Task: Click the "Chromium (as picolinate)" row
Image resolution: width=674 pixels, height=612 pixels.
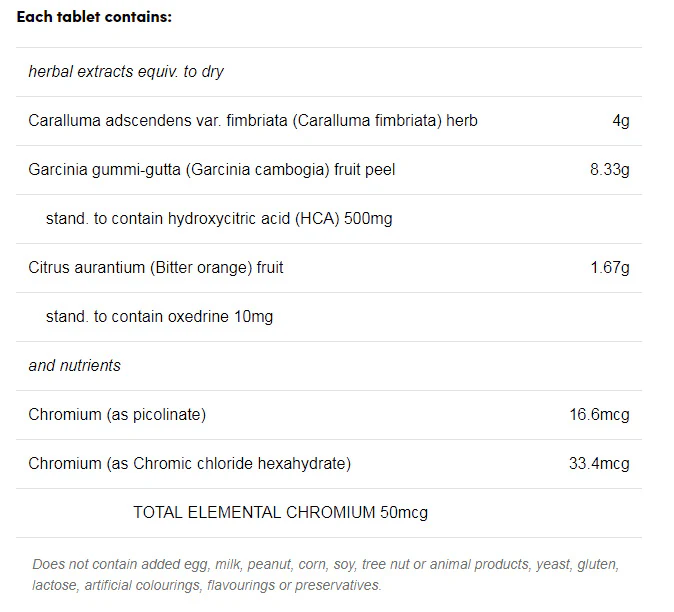Action: pos(117,415)
